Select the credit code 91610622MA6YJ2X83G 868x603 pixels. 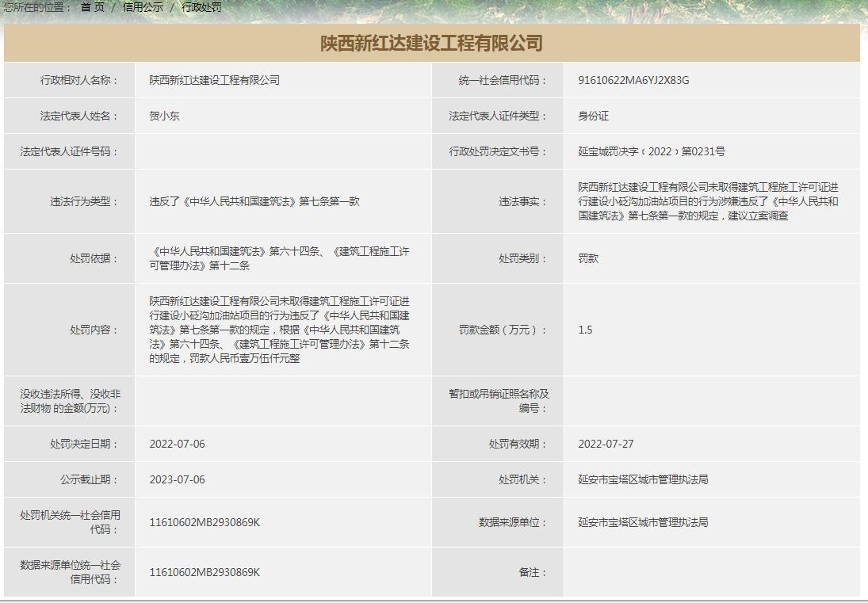pos(634,80)
